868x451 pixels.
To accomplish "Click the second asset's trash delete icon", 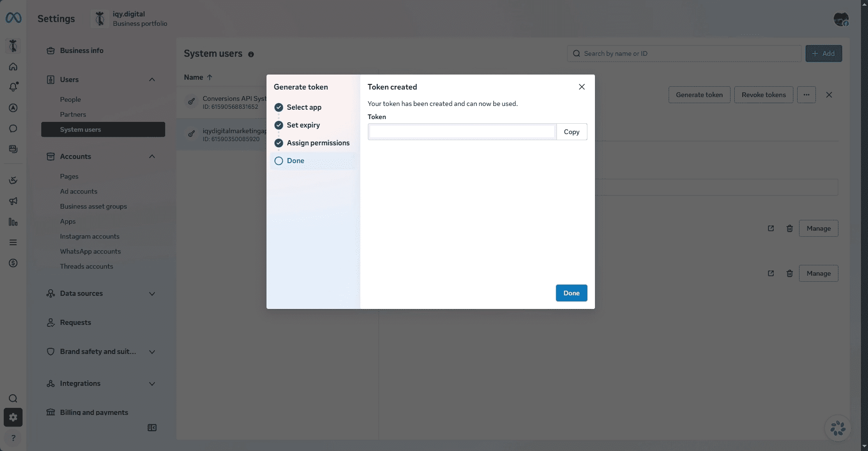I will tap(790, 273).
